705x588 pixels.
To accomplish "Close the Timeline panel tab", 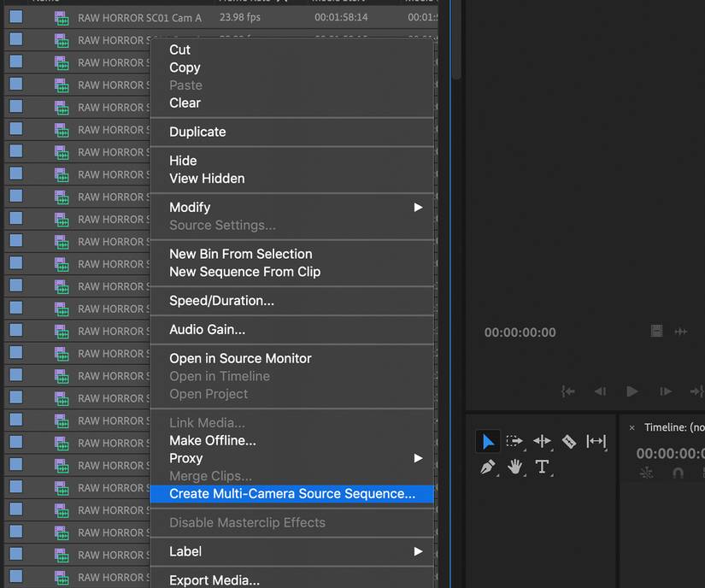I will pos(632,427).
